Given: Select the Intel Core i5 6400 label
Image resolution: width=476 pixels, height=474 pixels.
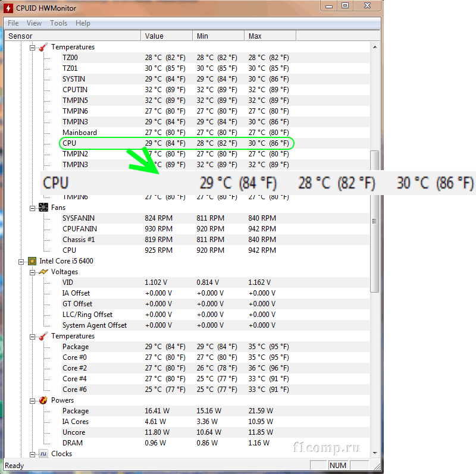Looking at the screenshot, I should (x=66, y=261).
